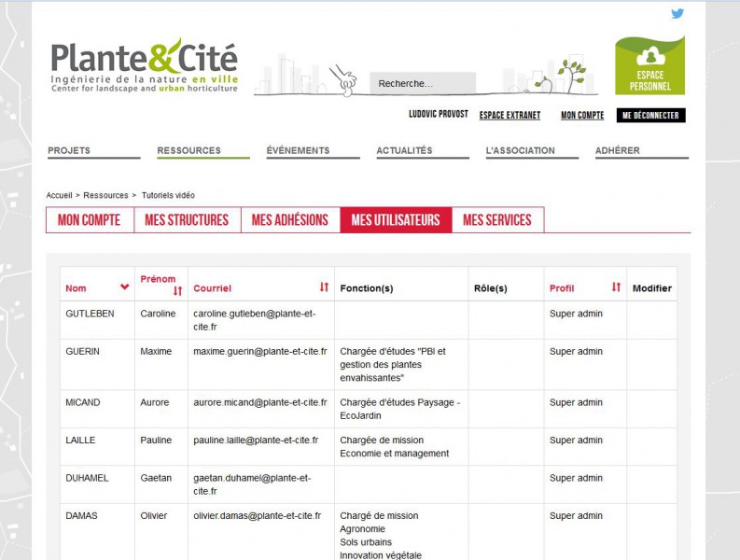Screen dimensions: 740x560
Task: Click Chargée d'études Paysage - EcoJardin text
Action: (400, 409)
